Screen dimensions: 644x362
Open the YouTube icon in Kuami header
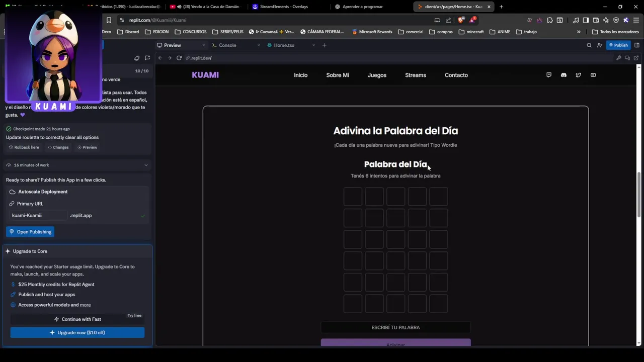click(x=593, y=75)
